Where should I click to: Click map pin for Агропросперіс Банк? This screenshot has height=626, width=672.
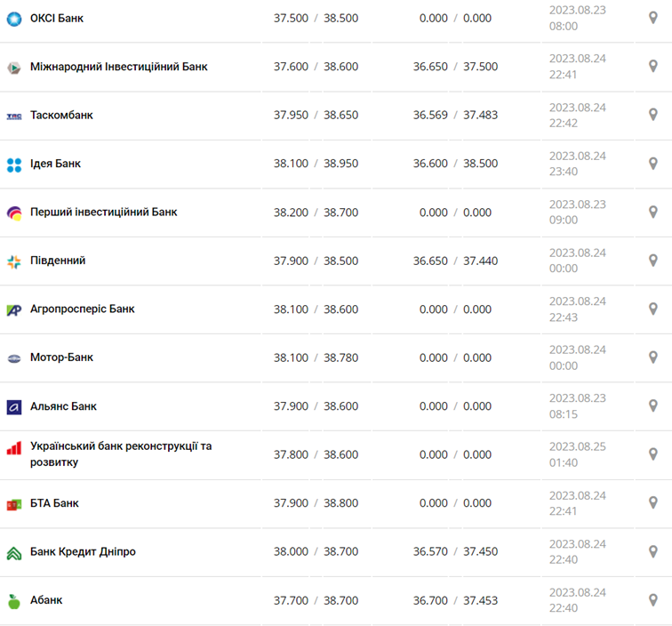pyautogui.click(x=652, y=309)
